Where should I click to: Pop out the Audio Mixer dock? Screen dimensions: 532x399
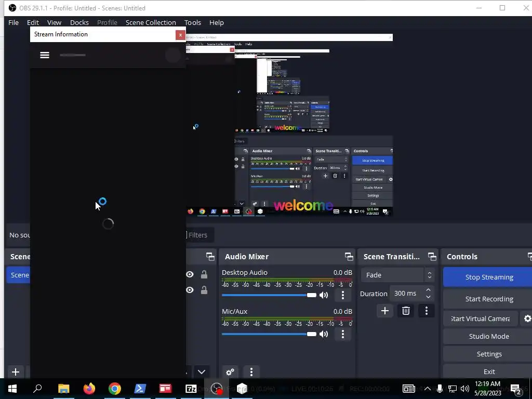[349, 257]
